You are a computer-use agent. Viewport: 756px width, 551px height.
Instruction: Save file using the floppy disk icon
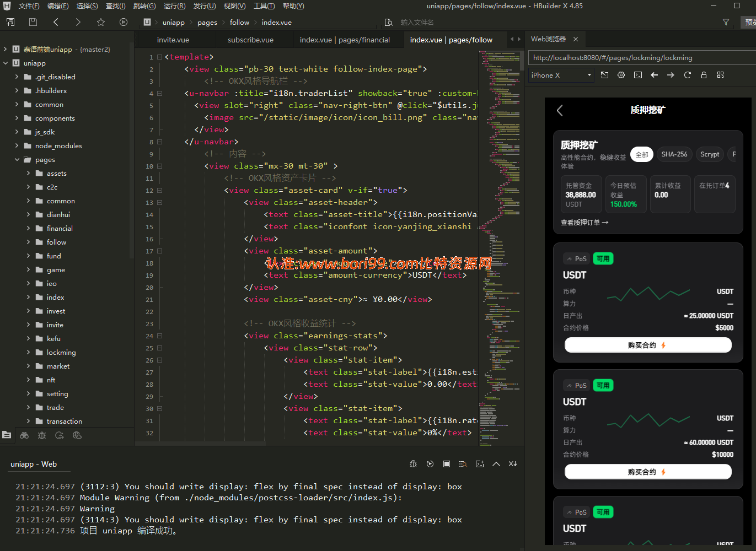33,22
